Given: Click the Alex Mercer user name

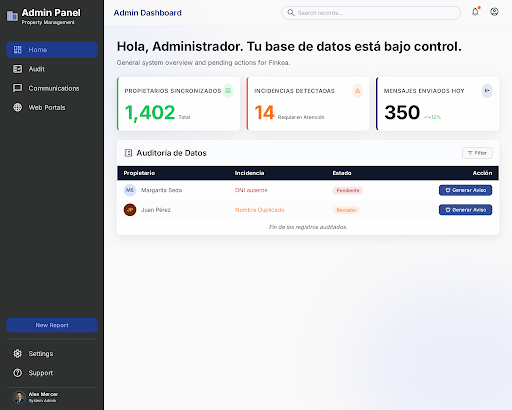Looking at the screenshot, I should coord(43,394).
